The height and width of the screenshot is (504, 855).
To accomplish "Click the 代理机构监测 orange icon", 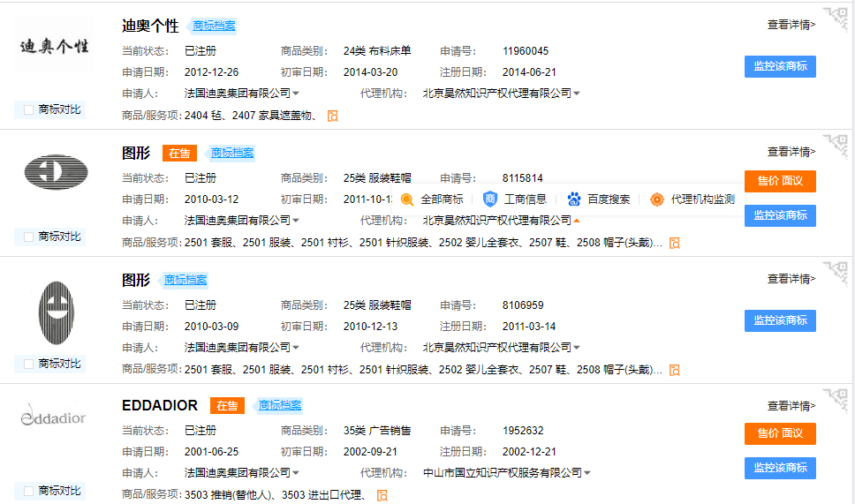I will pyautogui.click(x=657, y=199).
